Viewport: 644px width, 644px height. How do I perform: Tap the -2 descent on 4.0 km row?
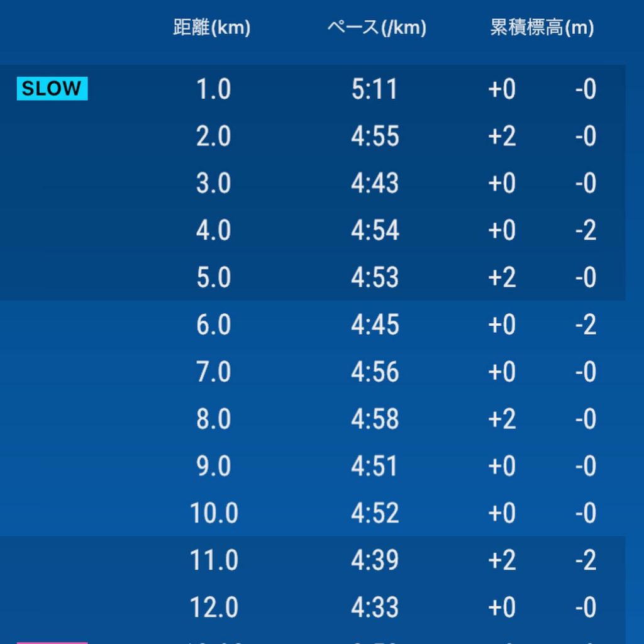click(586, 230)
